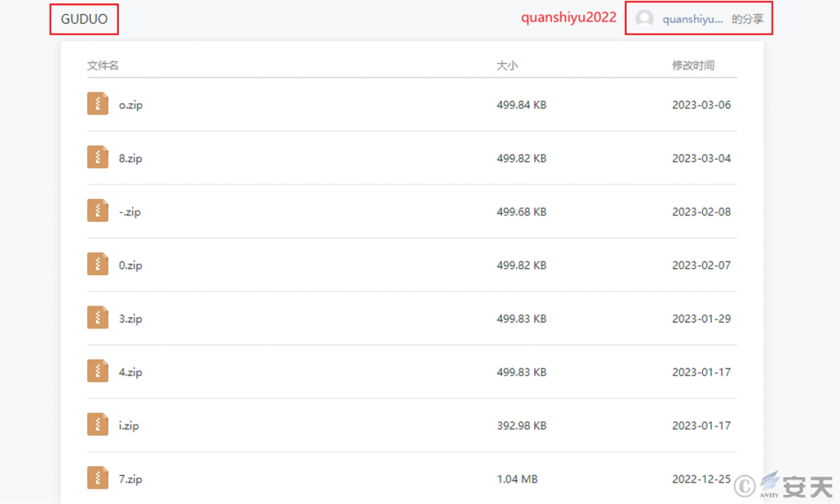Select the 2023-02-08 date
Image resolution: width=840 pixels, height=504 pixels.
tap(701, 212)
